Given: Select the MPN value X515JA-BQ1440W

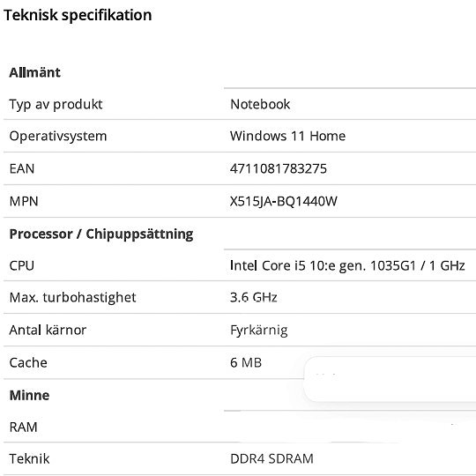Looking at the screenshot, I should [x=284, y=201].
